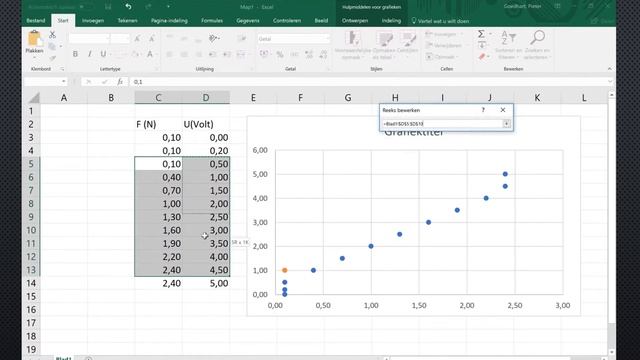
Task: Click the vertical scrollbar up arrow
Action: coord(611,95)
